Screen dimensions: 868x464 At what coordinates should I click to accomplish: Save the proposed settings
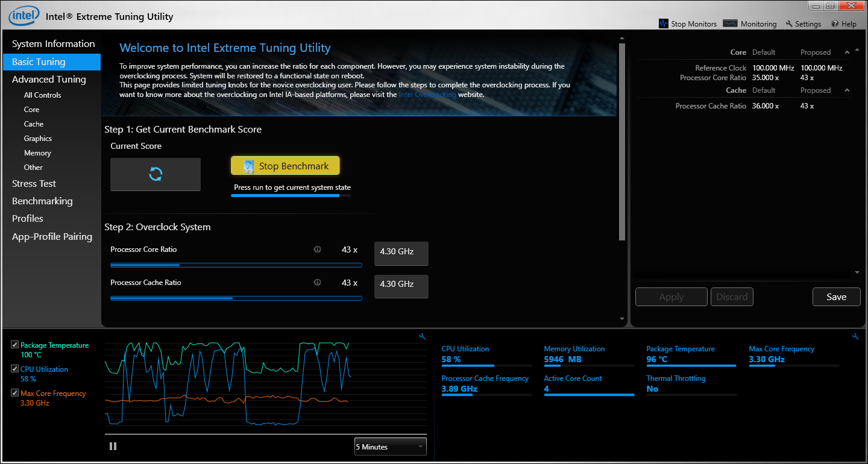[836, 296]
